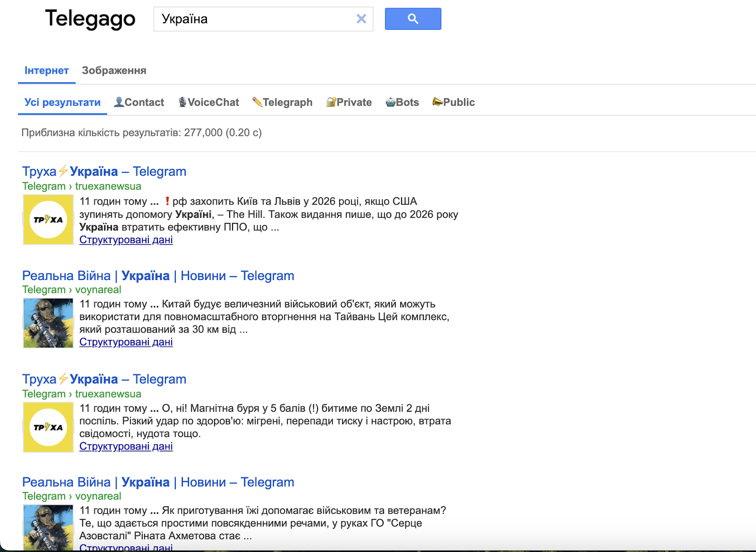The image size is (756, 552).
Task: Click the Telegago logo
Action: click(x=90, y=19)
